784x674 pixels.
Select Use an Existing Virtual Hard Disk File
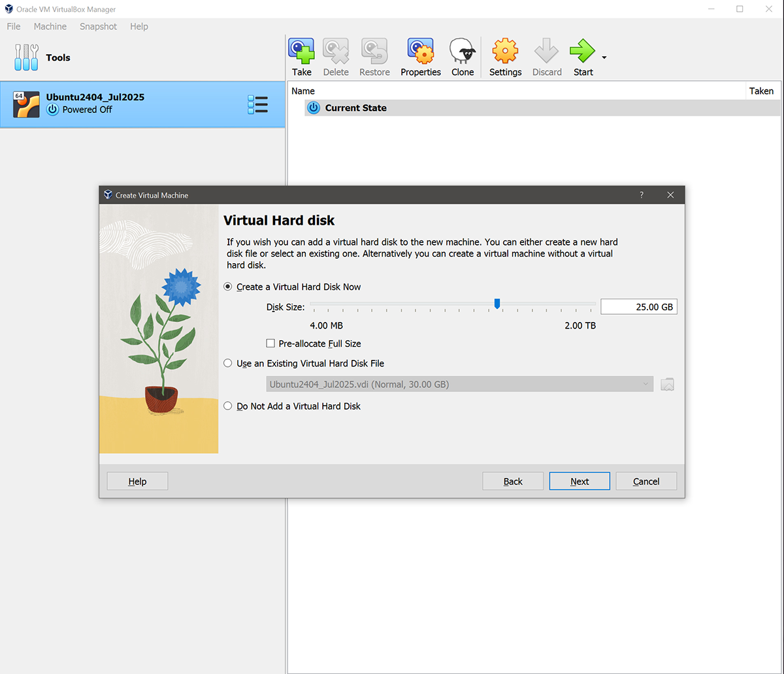coord(227,363)
